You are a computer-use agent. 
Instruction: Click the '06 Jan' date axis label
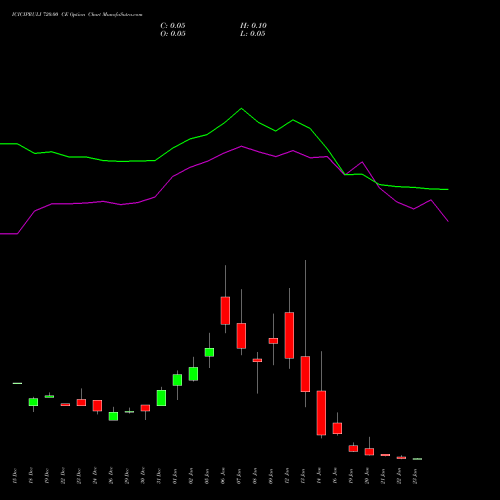point(223,476)
